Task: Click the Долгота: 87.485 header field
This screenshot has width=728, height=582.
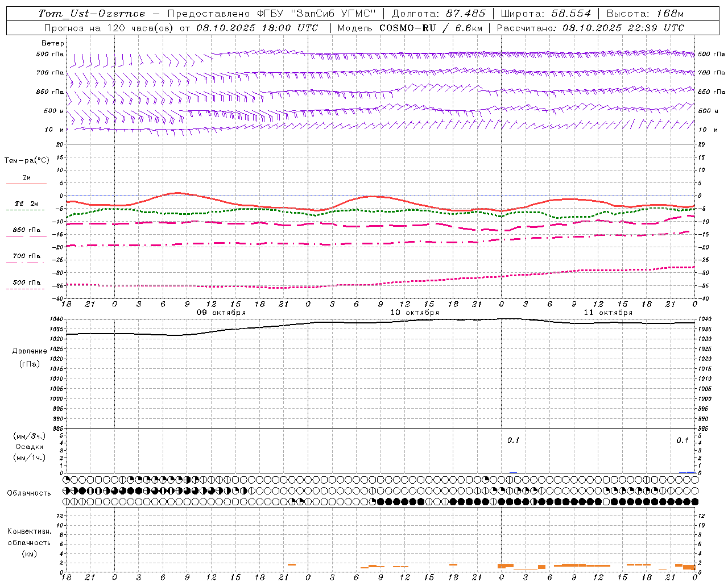Action: [439, 14]
